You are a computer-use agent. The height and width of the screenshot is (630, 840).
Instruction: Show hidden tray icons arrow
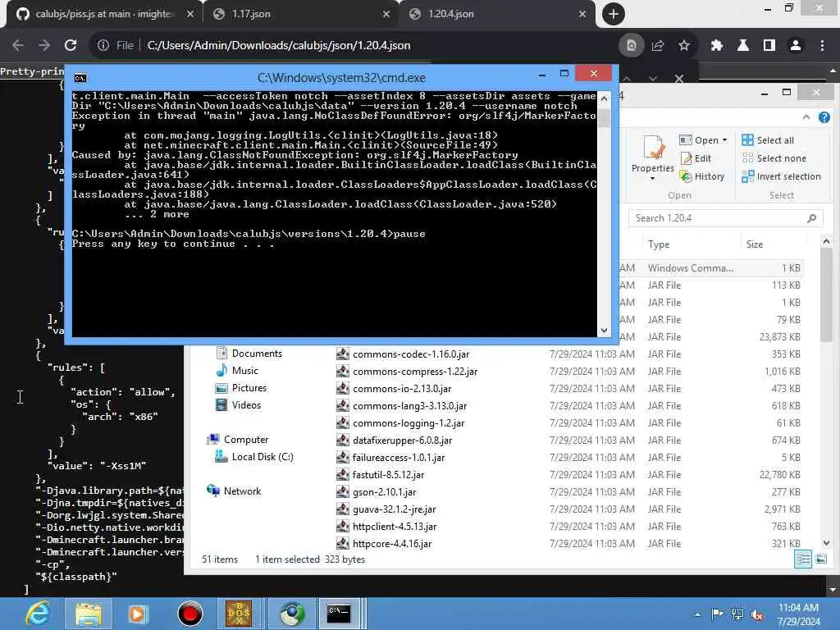pos(697,614)
